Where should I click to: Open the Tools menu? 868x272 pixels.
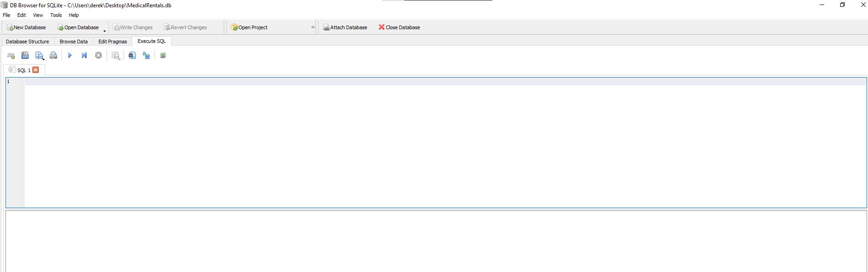click(56, 15)
